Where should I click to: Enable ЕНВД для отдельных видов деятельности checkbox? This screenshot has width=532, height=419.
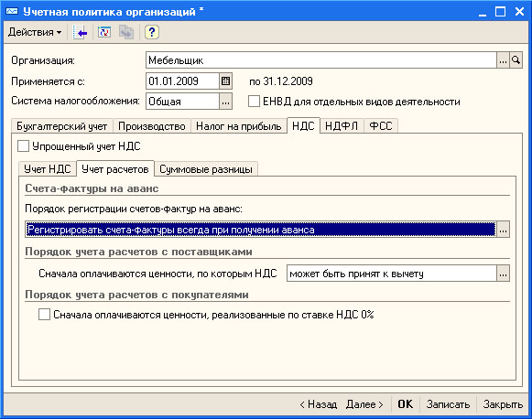pyautogui.click(x=254, y=101)
